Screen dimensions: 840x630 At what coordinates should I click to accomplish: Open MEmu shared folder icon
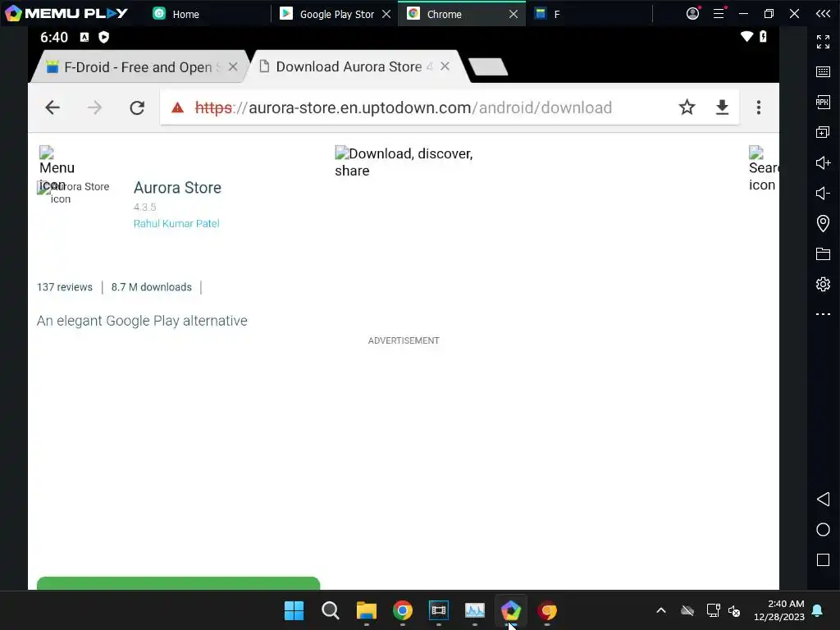[823, 254]
